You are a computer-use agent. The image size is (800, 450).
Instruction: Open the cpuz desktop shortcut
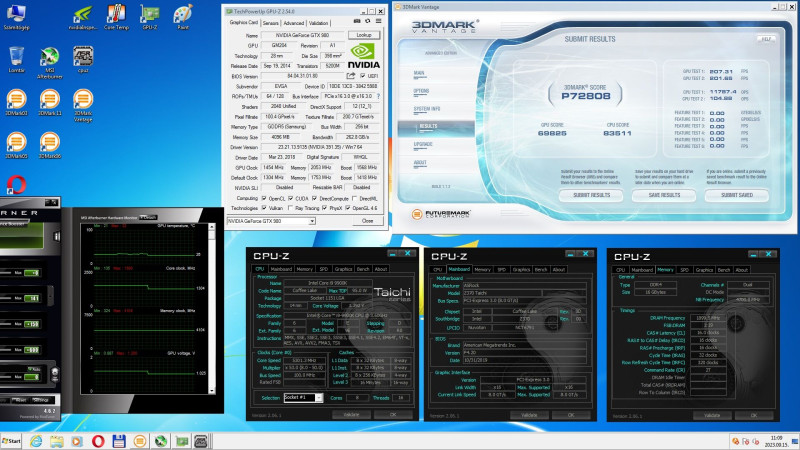[83, 59]
